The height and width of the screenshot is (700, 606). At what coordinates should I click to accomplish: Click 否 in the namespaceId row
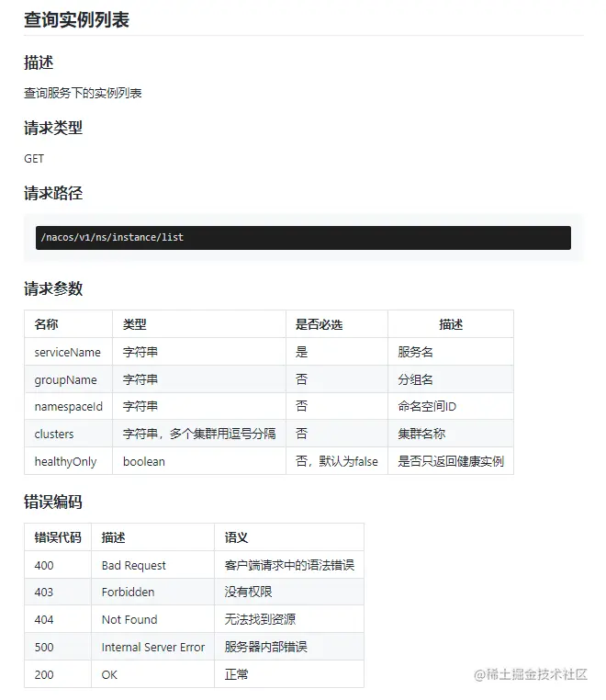coord(302,406)
